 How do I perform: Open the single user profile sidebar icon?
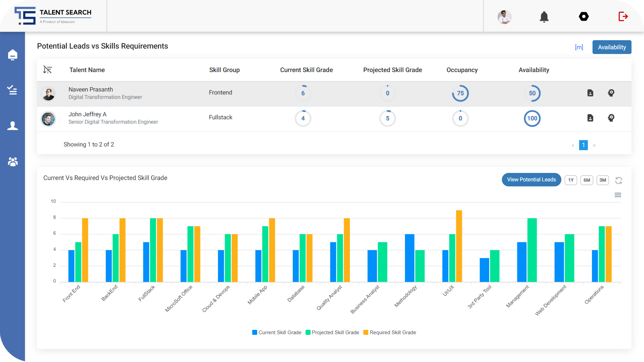[12, 126]
